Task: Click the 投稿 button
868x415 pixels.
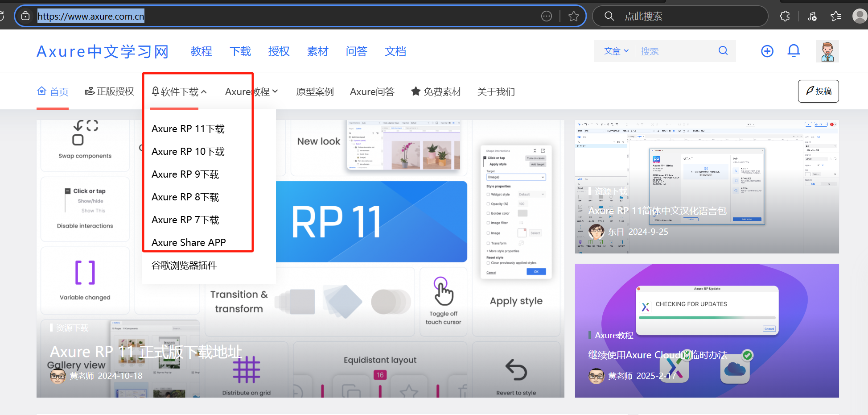Action: [819, 91]
